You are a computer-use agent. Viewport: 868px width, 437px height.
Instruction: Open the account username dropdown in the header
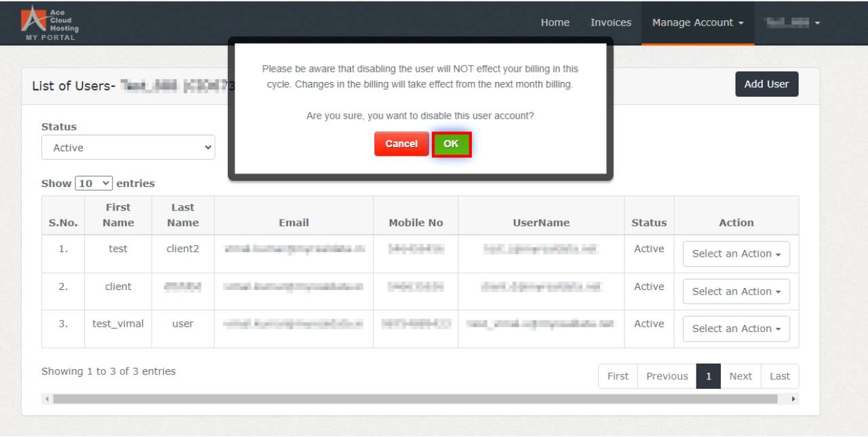[x=792, y=22]
